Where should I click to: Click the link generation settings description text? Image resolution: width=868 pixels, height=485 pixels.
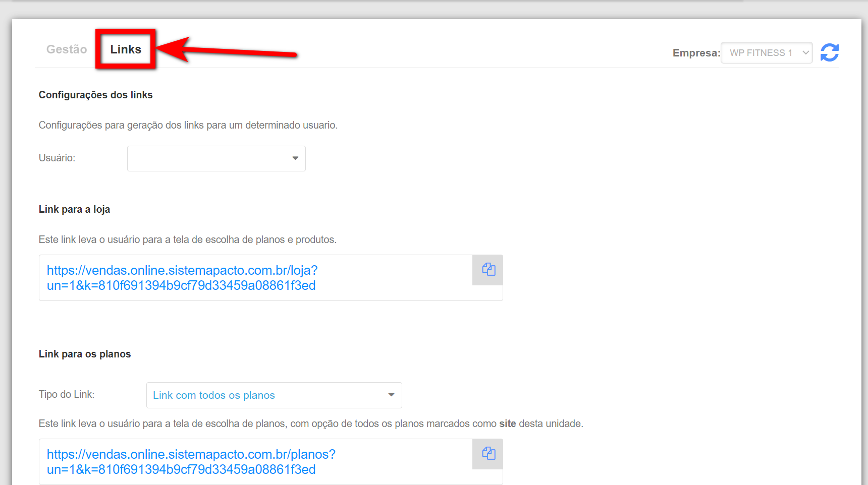click(188, 125)
